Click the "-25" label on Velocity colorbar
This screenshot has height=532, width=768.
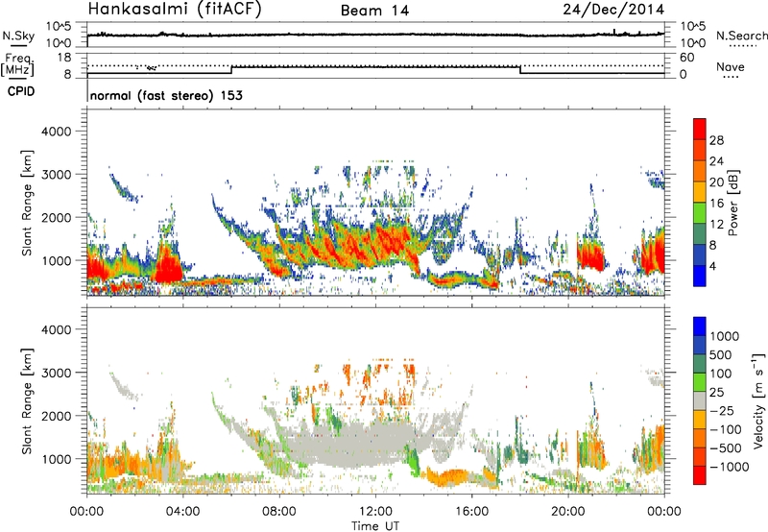click(x=722, y=410)
